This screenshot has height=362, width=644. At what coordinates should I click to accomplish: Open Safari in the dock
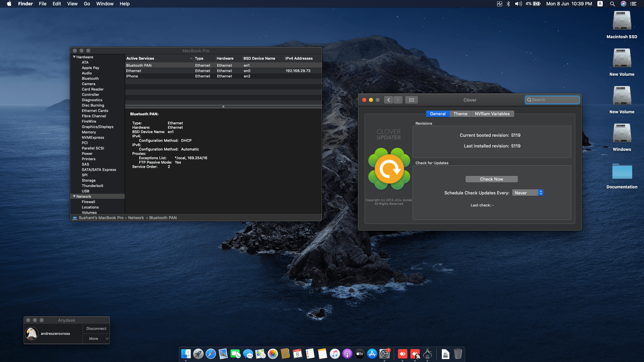pyautogui.click(x=211, y=354)
